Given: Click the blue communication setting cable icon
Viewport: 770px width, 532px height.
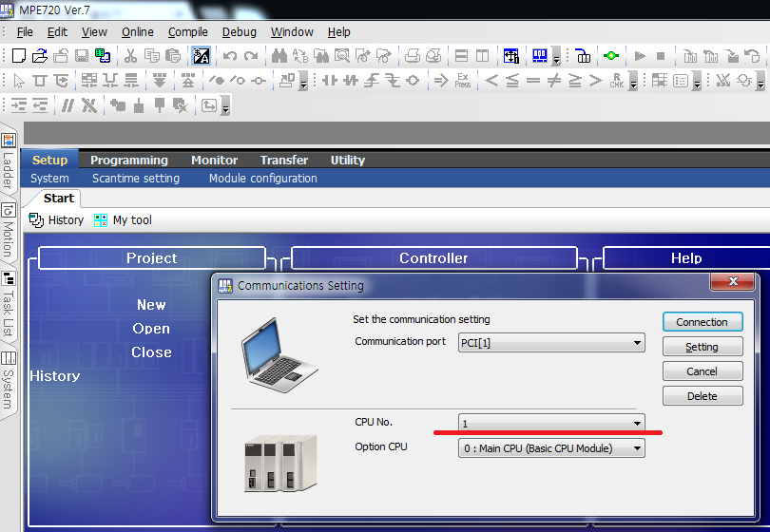Looking at the screenshot, I should [x=583, y=56].
